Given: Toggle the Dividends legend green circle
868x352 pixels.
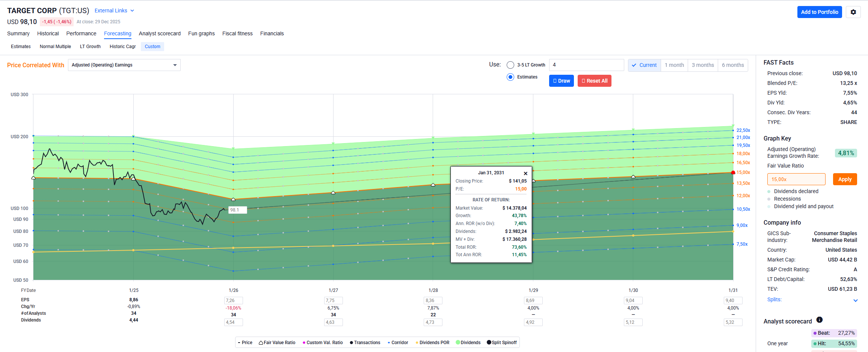Looking at the screenshot, I should 458,342.
